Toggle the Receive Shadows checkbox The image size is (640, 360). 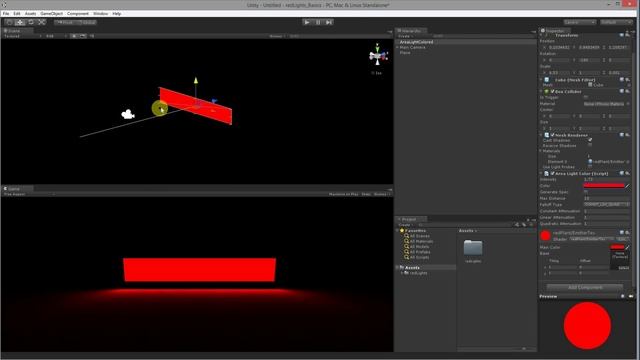[590, 145]
